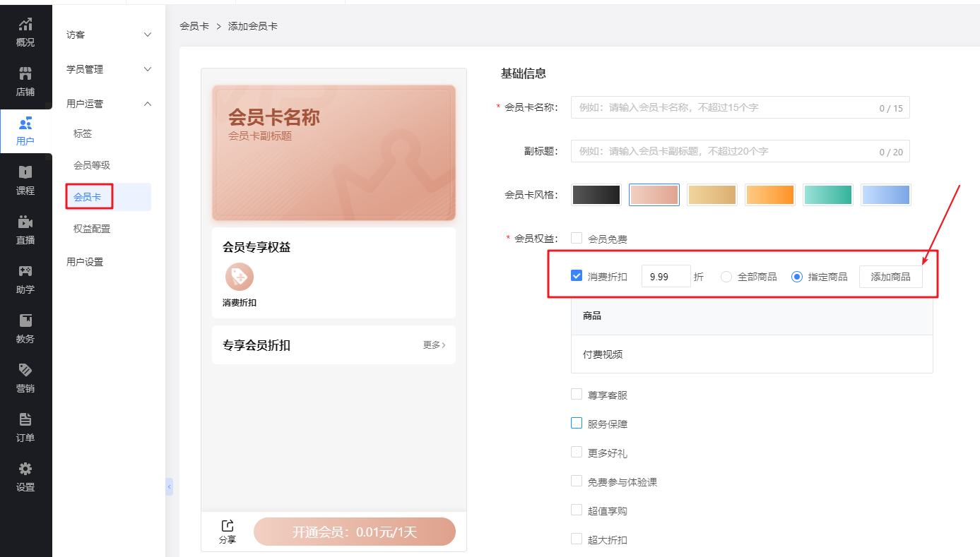Image resolution: width=980 pixels, height=557 pixels.
Task: Enable the 会员免费 checkbox
Action: [x=577, y=239]
